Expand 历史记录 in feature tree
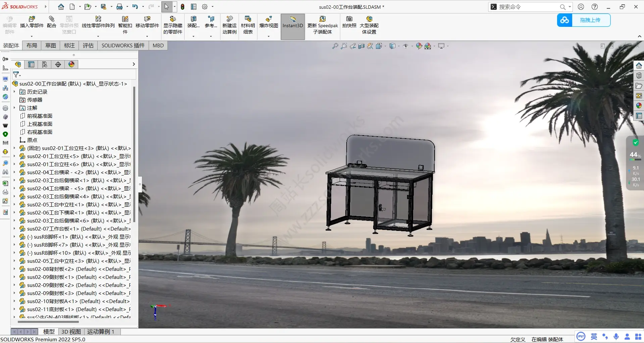Image resolution: width=644 pixels, height=343 pixels. [x=14, y=92]
